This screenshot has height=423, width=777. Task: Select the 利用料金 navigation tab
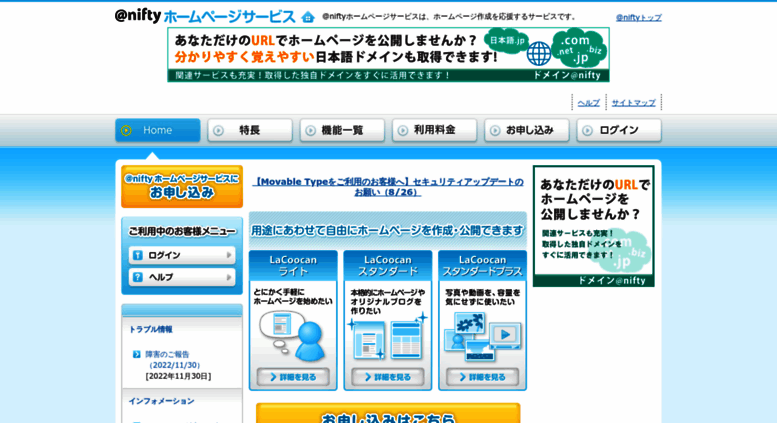(435, 130)
